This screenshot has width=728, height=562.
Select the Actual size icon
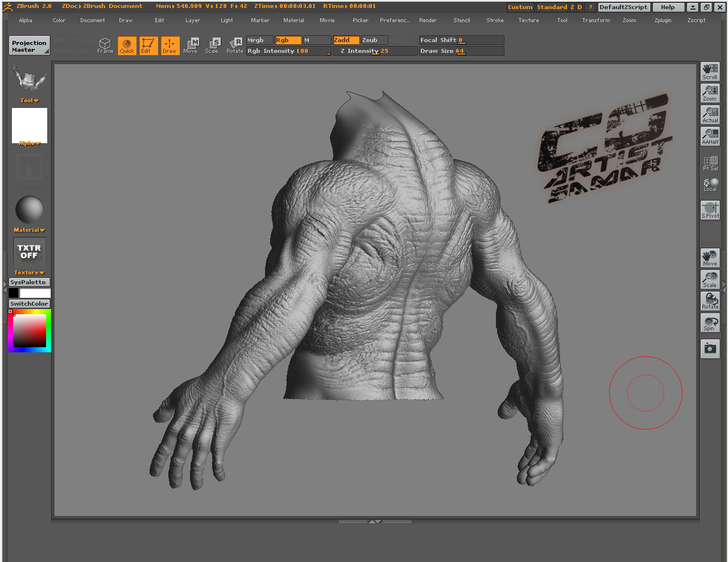point(710,114)
